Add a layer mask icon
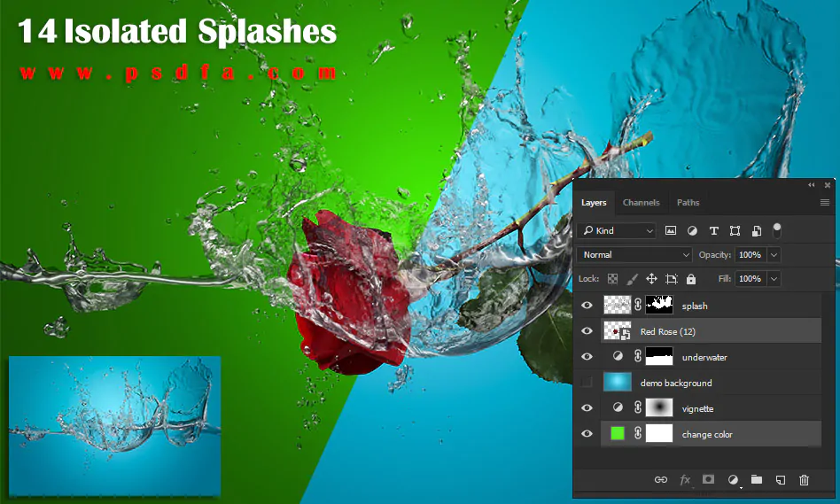Viewport: 840px width, 504px height. coord(708,479)
